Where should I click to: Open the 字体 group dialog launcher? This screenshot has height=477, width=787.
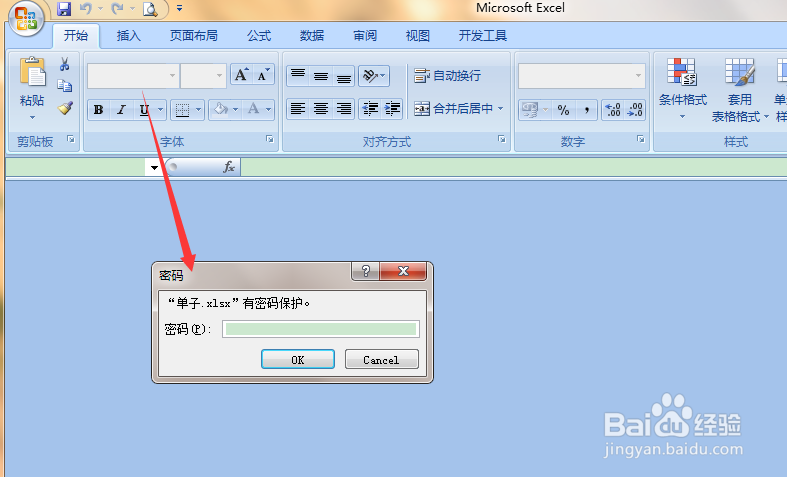click(270, 139)
